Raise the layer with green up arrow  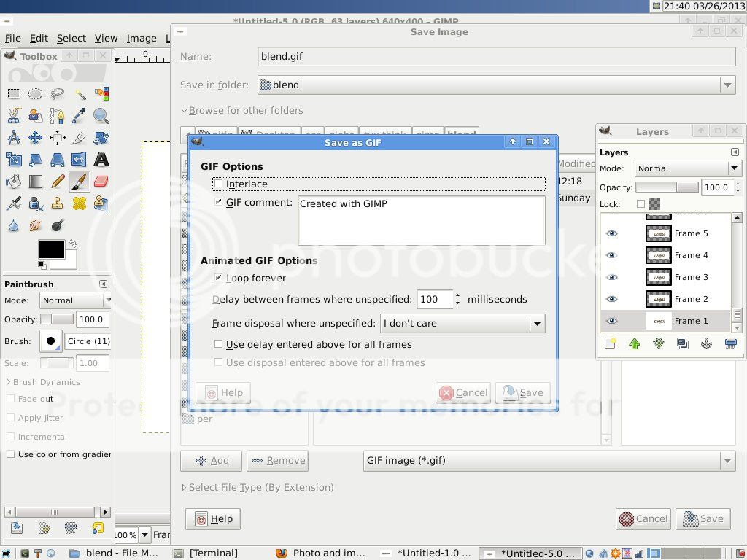coord(635,343)
